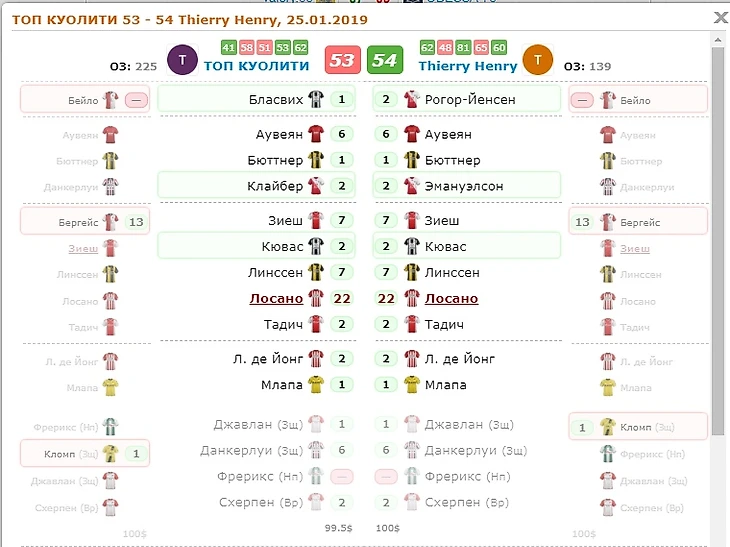Click the purple ТОП КУОЛИТИ team avatar
This screenshot has height=547, width=730.
182,61
